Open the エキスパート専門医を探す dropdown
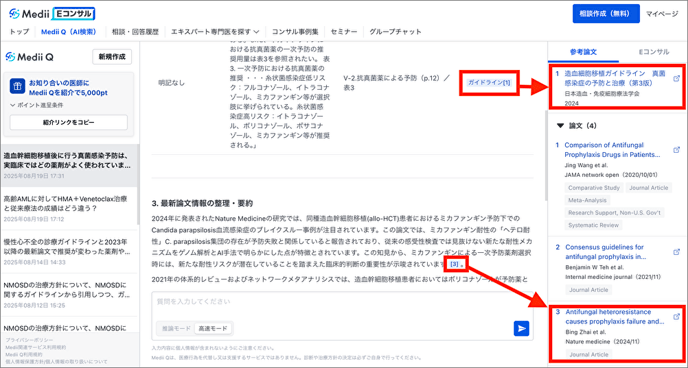The height and width of the screenshot is (368, 688). [x=215, y=32]
